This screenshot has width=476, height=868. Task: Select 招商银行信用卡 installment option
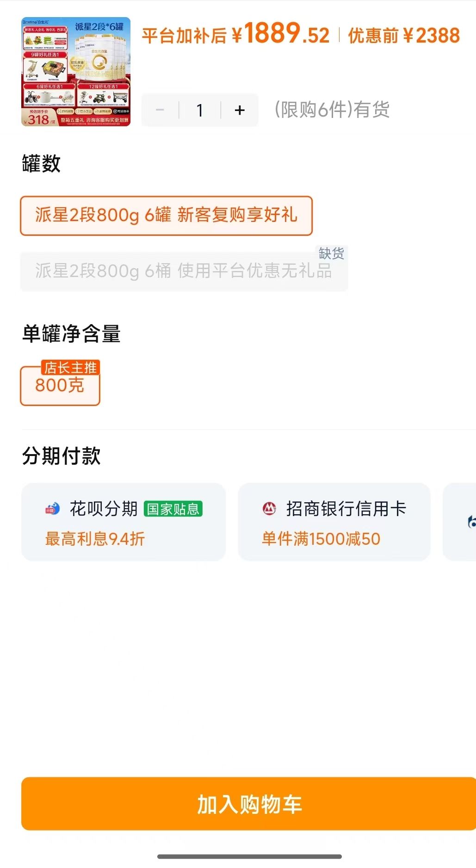click(x=334, y=522)
